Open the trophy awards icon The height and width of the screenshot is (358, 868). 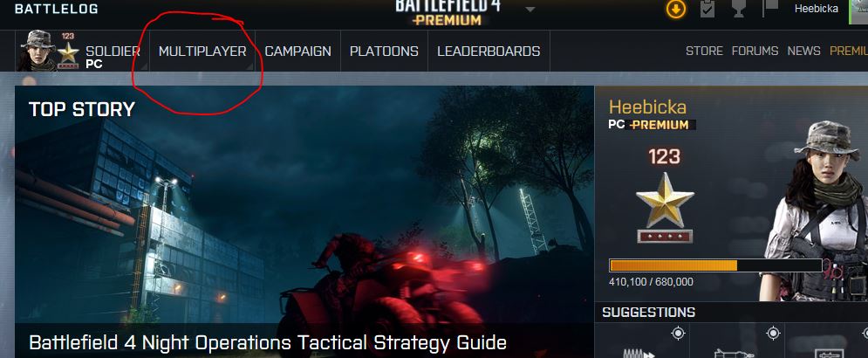click(739, 9)
